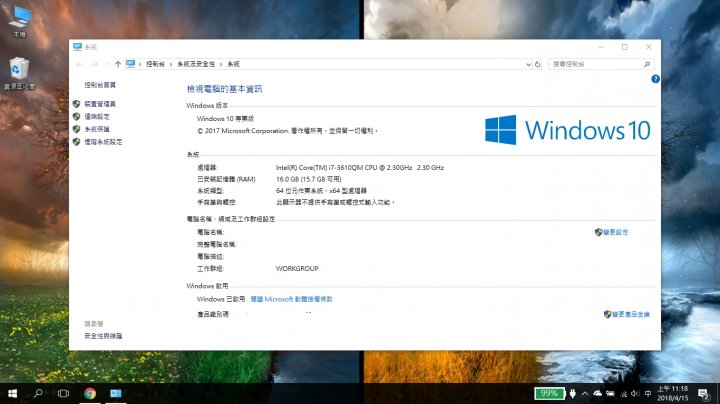The height and width of the screenshot is (404, 720).
Task: Launch Google Chrome from taskbar
Action: pos(90,393)
